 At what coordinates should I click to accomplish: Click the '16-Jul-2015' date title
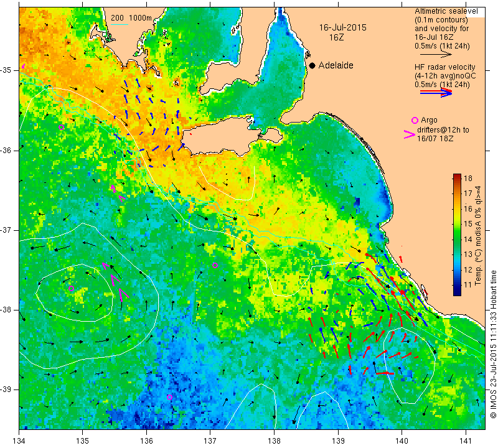pyautogui.click(x=343, y=27)
